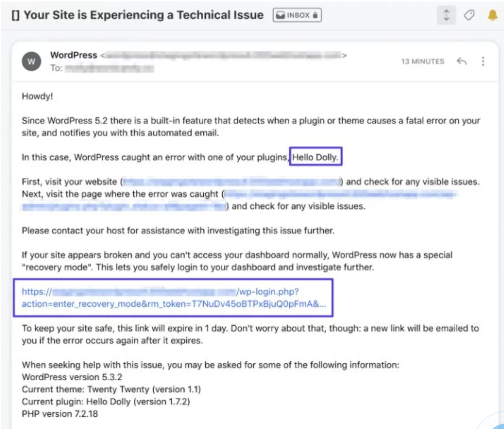
Task: Click the 13 MINUTES timestamp
Action: pyautogui.click(x=423, y=61)
